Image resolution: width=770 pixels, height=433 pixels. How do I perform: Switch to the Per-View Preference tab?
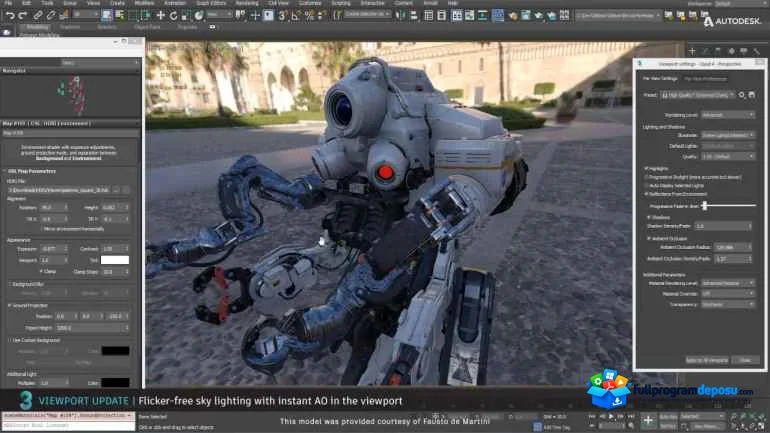(x=705, y=79)
